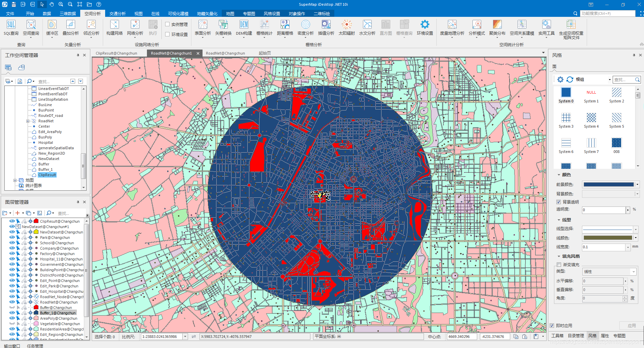
Task: Click the style panel refresh icon
Action: (x=570, y=80)
